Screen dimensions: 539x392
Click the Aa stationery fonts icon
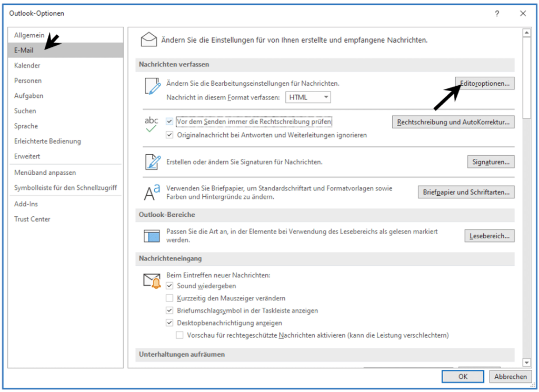click(x=152, y=192)
